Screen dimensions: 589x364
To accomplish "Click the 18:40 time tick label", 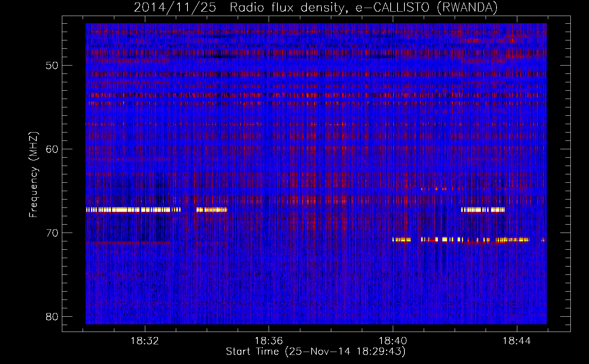I will click(x=393, y=341).
